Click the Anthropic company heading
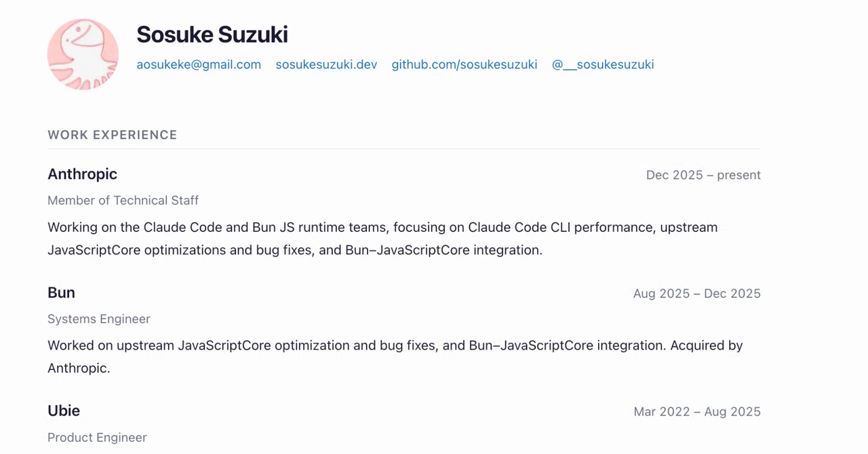 82,174
